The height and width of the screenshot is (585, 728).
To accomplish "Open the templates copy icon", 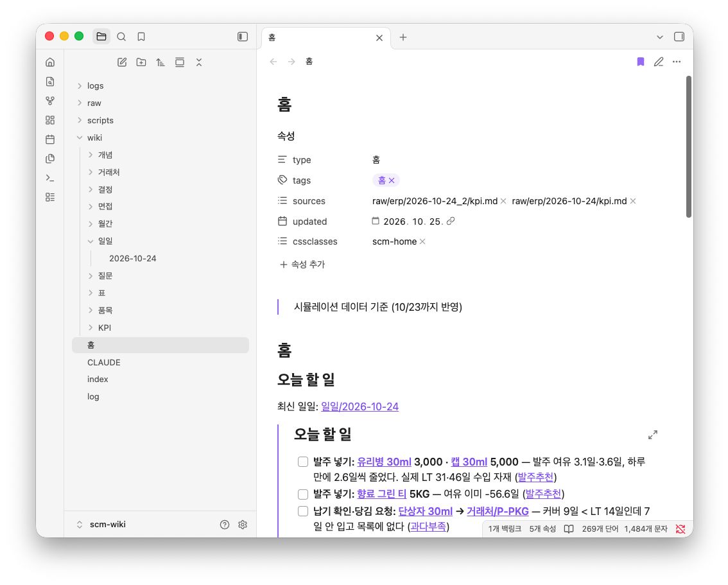I will click(50, 159).
